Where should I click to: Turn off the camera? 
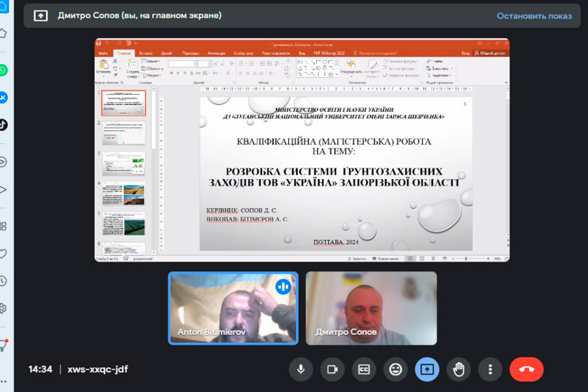pos(332,369)
